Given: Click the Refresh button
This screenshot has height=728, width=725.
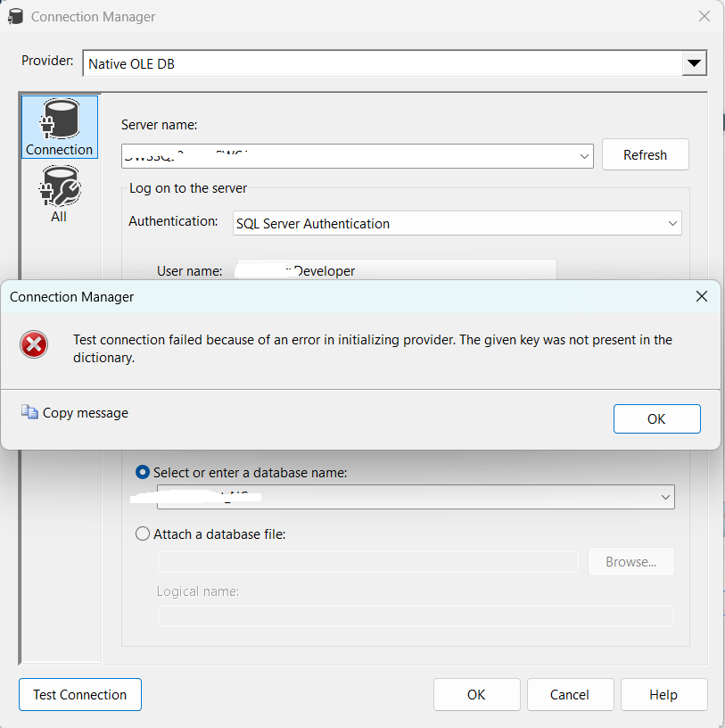Looking at the screenshot, I should [645, 154].
